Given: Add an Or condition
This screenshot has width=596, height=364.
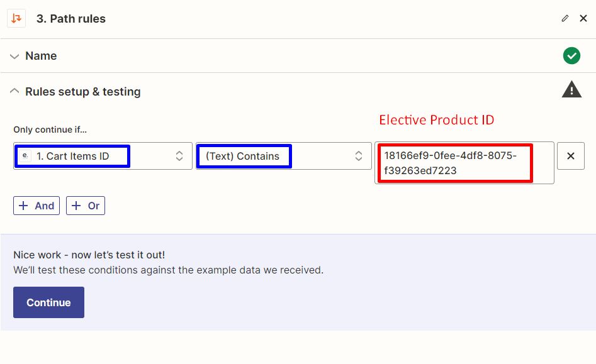Looking at the screenshot, I should 86,206.
